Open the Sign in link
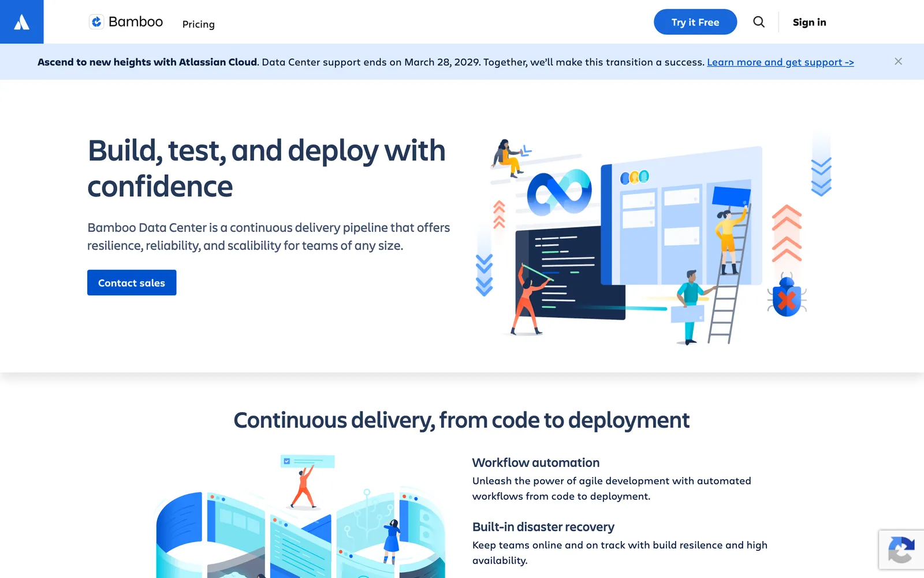The width and height of the screenshot is (924, 578). (x=809, y=22)
